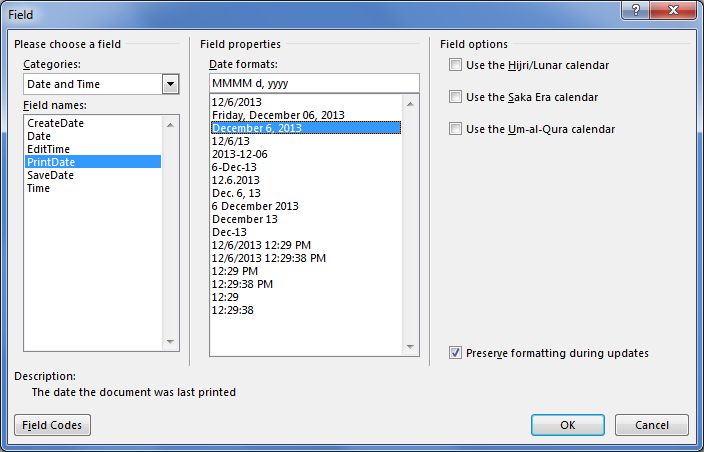
Task: Choose the 2013-12-06 date format
Action: [x=241, y=154]
